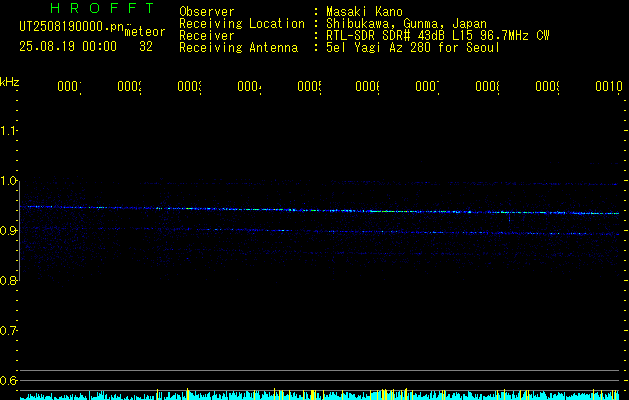Click the 0003 time axis marker
629x400 pixels.
pos(189,87)
